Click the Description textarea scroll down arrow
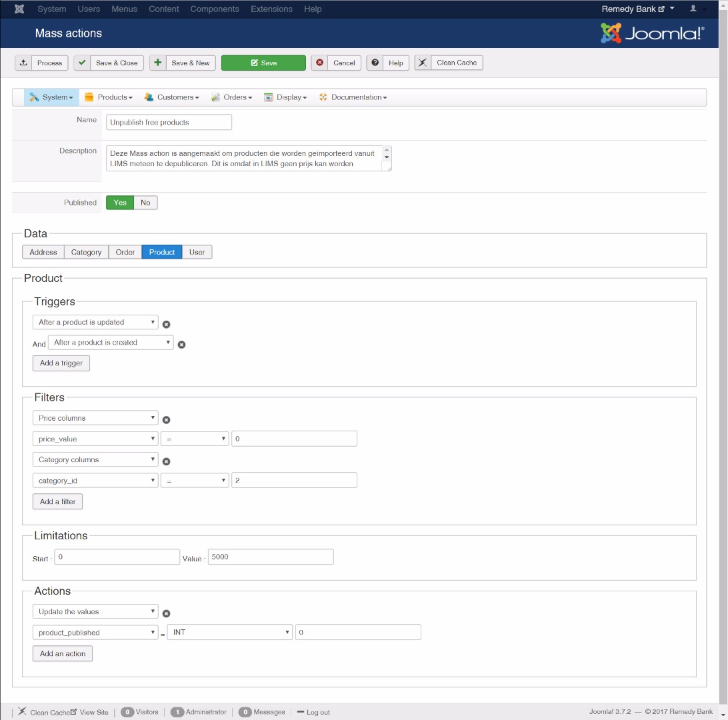728x720 pixels. pyautogui.click(x=386, y=157)
